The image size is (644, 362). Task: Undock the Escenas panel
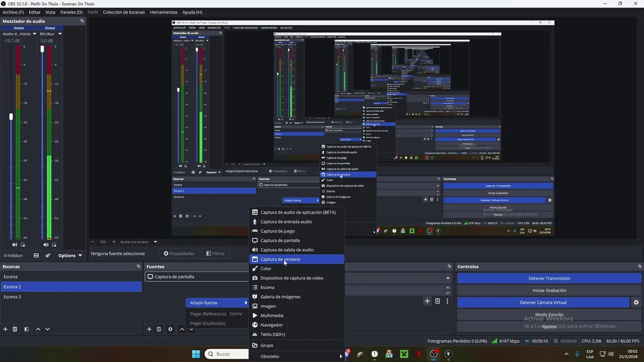pos(138,266)
